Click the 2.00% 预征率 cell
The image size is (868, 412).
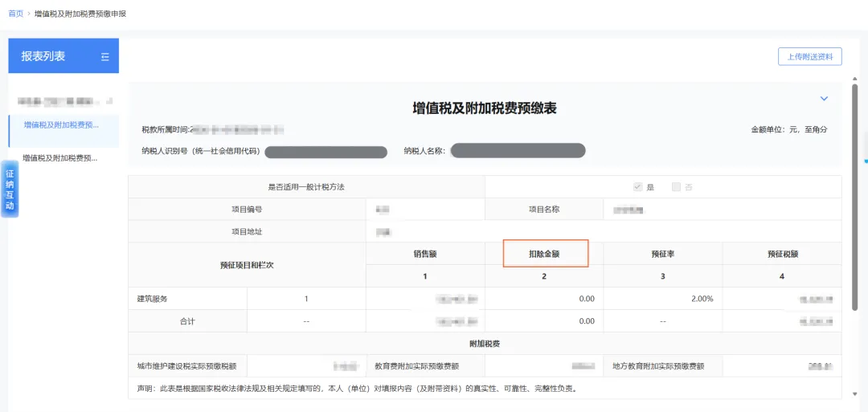click(x=662, y=299)
